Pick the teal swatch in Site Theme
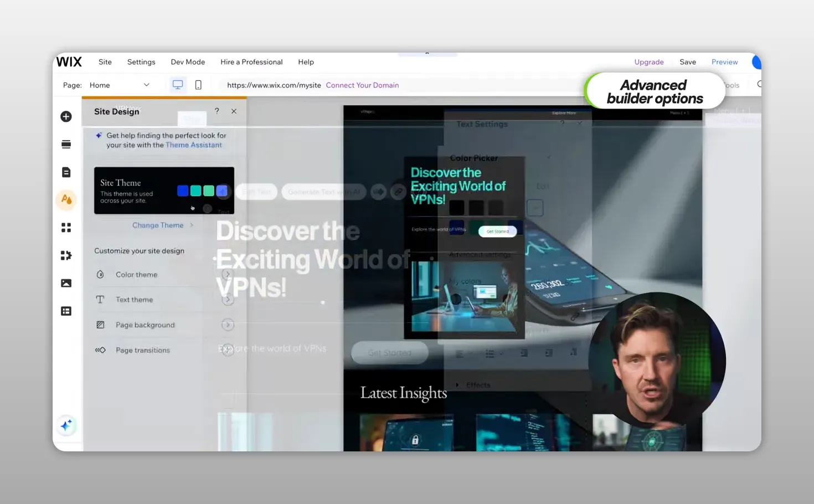This screenshot has height=504, width=814. pyautogui.click(x=195, y=191)
